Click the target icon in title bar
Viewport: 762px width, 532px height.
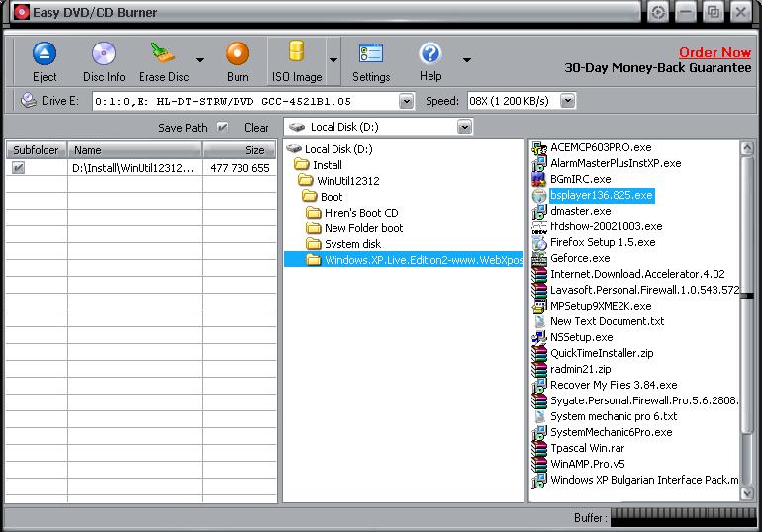[658, 12]
